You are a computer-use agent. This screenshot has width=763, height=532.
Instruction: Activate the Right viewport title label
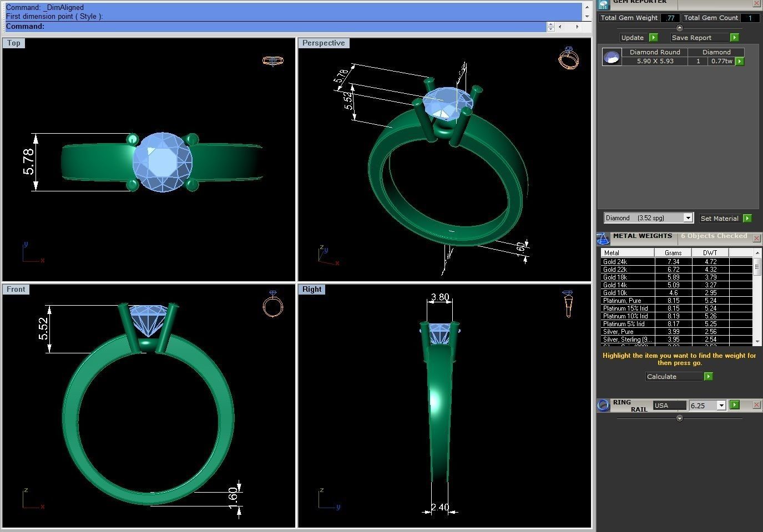(x=312, y=289)
